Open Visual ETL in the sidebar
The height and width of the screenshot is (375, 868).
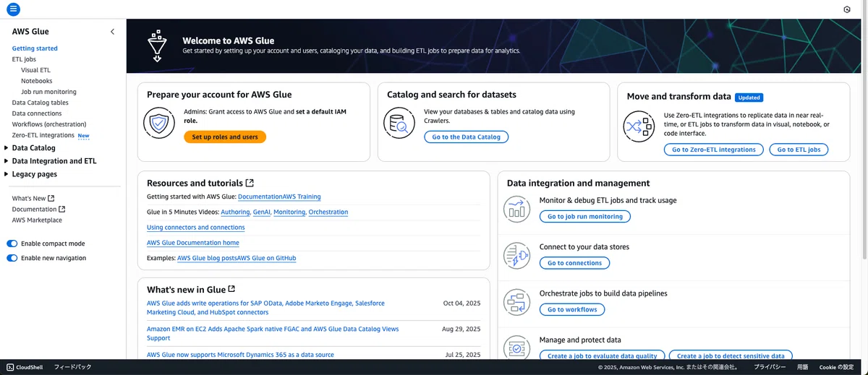click(36, 70)
